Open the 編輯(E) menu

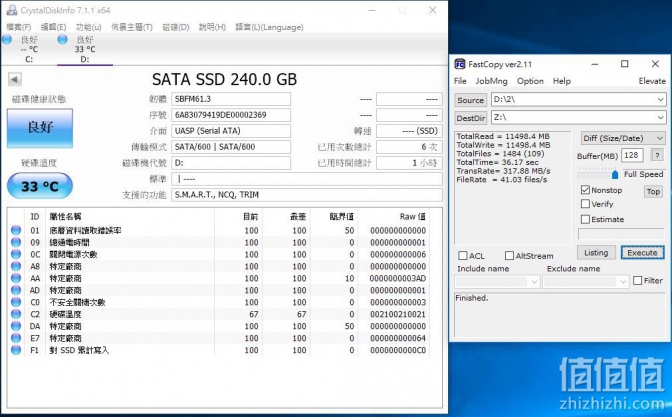54,27
